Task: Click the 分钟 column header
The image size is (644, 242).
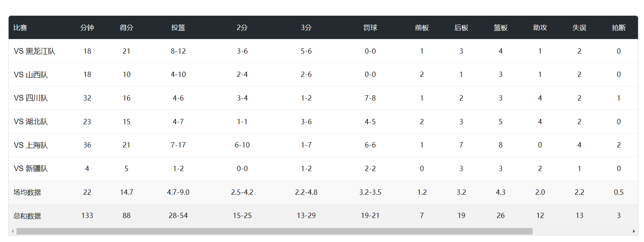Action: tap(87, 28)
